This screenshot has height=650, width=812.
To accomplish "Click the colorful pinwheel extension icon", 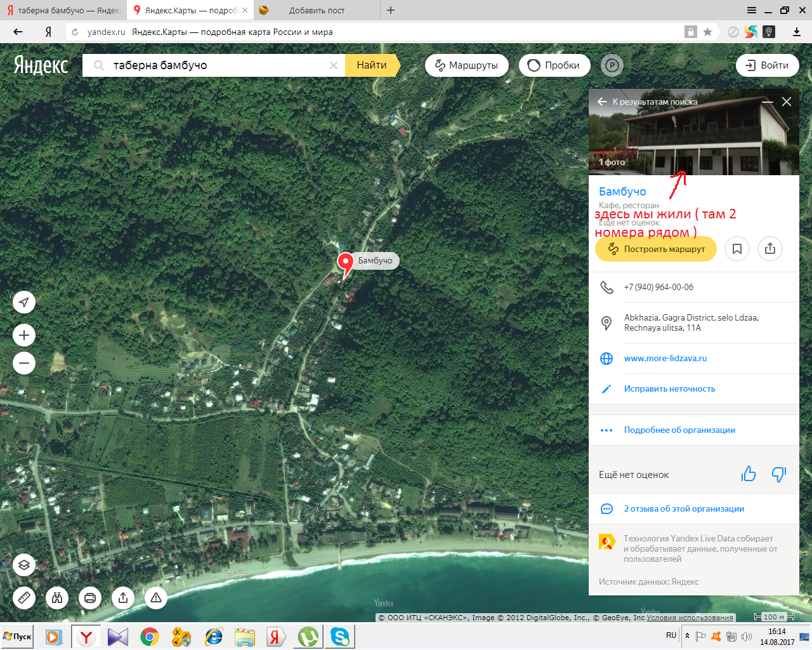I will point(751,32).
